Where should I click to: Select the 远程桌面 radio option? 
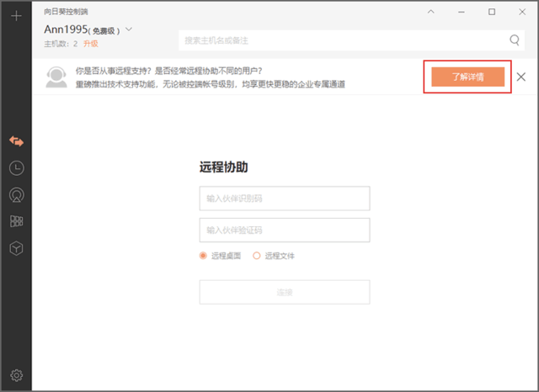tap(203, 256)
